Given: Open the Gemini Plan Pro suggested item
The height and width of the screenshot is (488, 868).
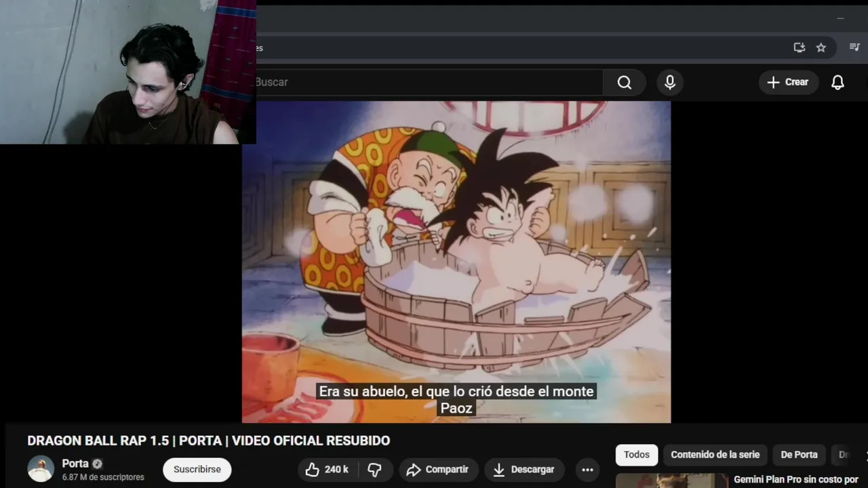Looking at the screenshot, I should 796,480.
